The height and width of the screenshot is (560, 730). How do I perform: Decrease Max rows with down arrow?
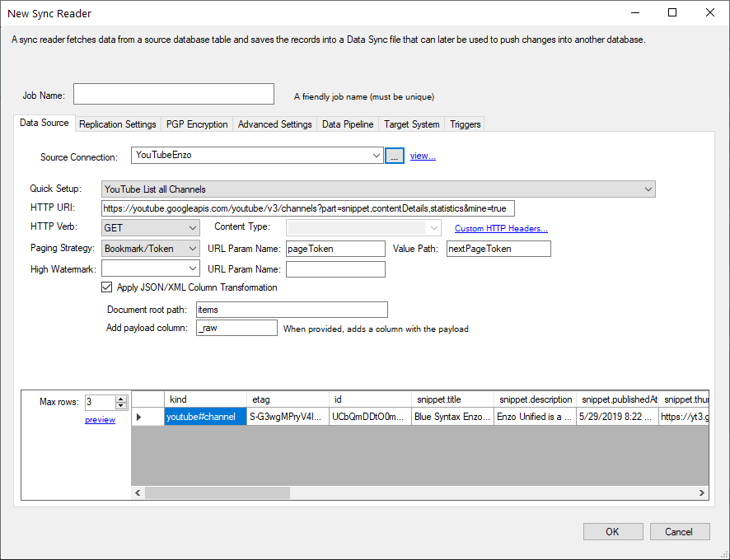121,405
